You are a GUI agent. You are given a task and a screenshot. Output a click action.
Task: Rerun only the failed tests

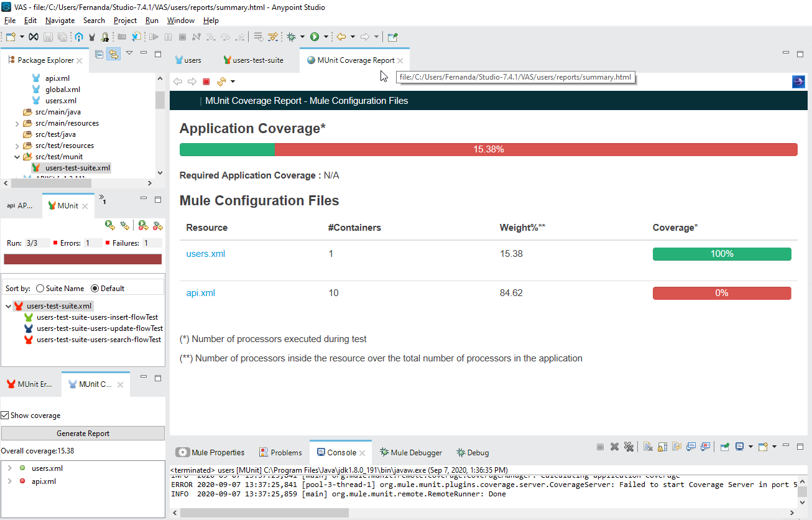tap(142, 225)
